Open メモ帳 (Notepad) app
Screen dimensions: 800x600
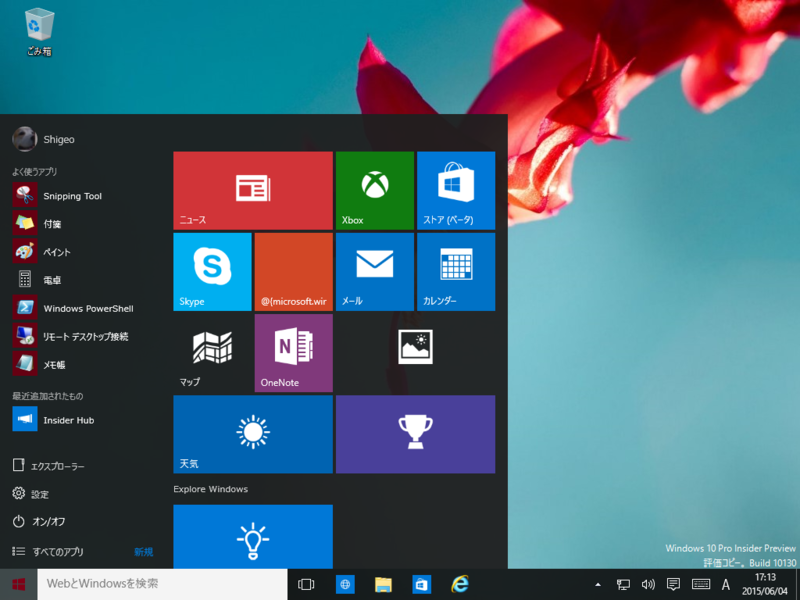[x=83, y=364]
